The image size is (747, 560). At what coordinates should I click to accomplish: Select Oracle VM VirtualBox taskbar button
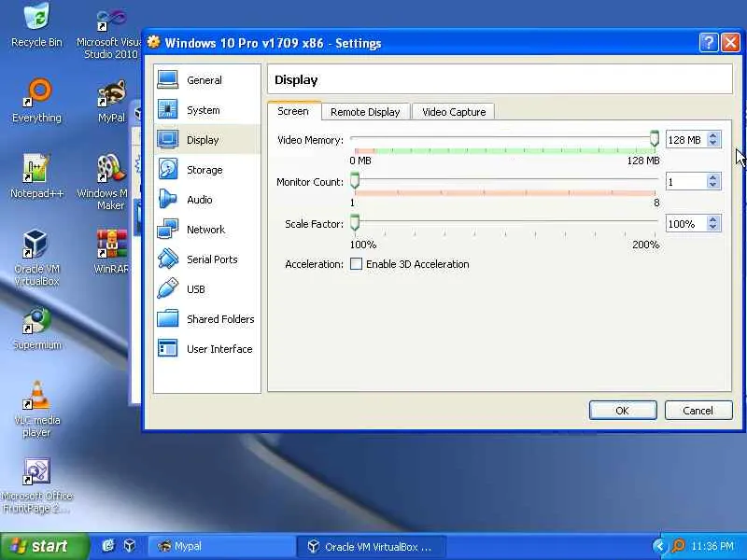tap(372, 546)
